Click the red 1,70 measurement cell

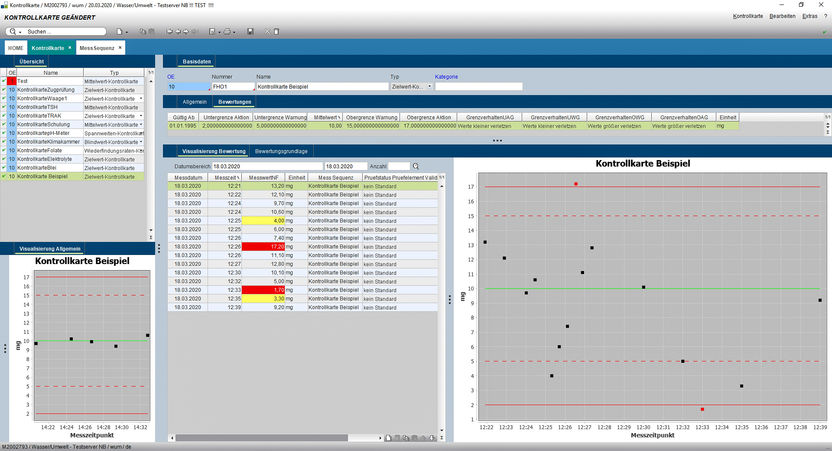point(263,290)
